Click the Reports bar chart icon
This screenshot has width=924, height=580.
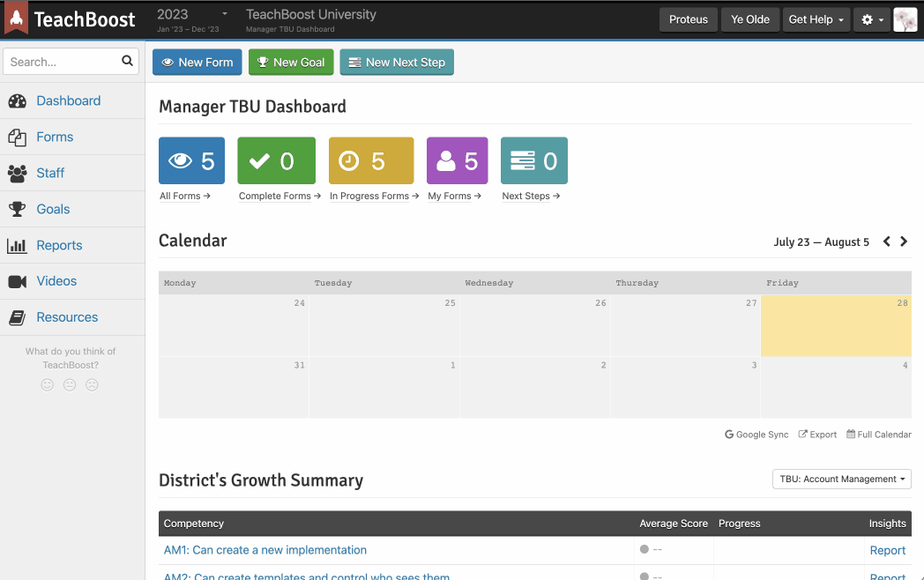[17, 245]
